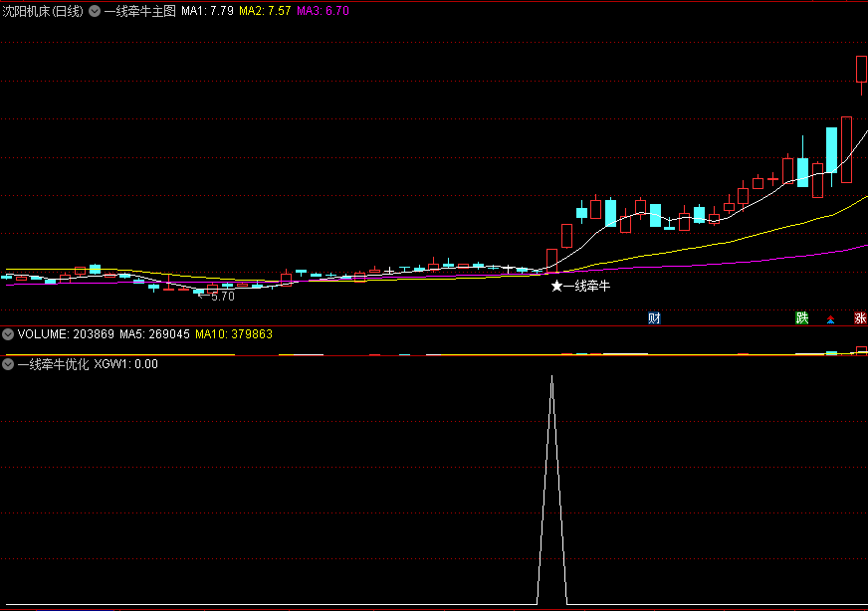Click the latest red candlestick at the top right
Viewport: 868px width, 611px height.
[x=861, y=70]
